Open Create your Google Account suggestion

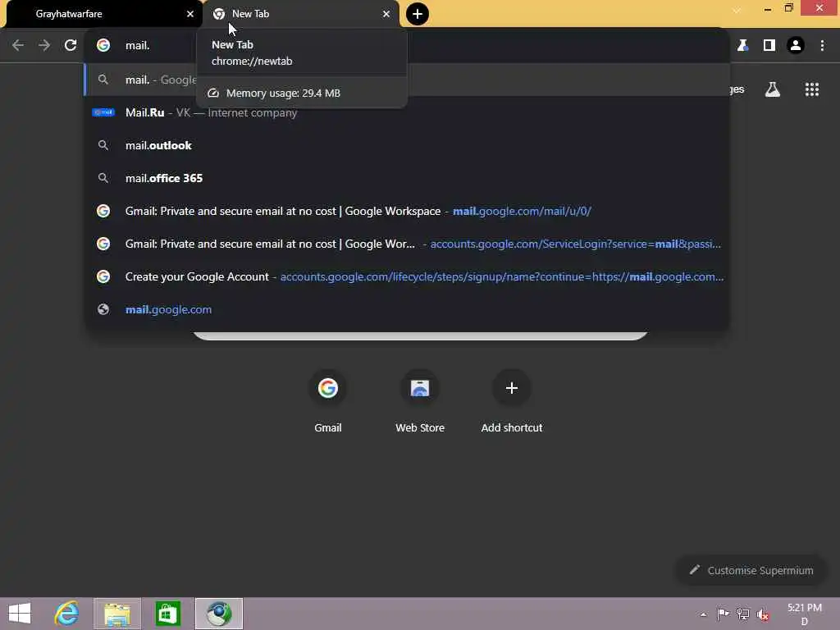point(407,276)
